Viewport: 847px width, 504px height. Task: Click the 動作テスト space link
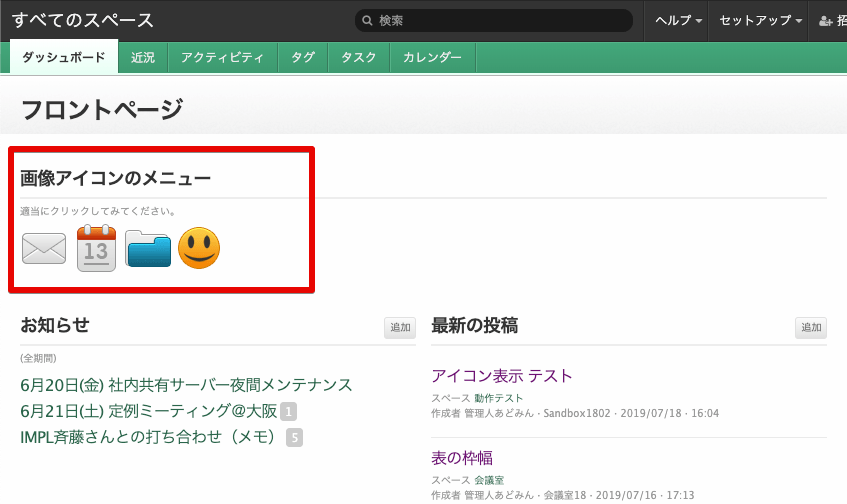(499, 398)
